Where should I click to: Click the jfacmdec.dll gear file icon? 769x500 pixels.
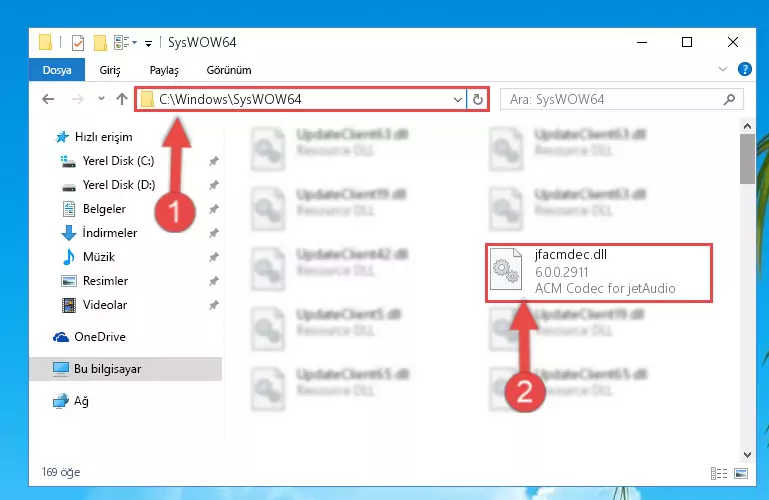coord(506,269)
